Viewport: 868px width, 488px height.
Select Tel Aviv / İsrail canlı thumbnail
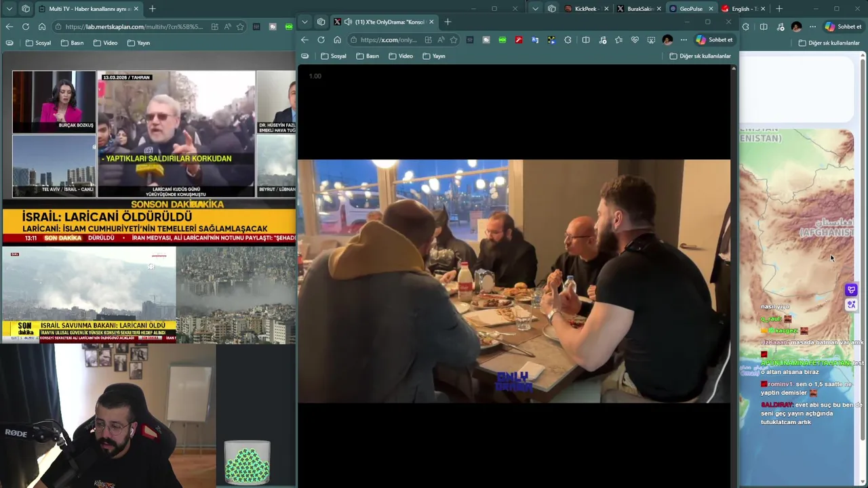tap(54, 166)
